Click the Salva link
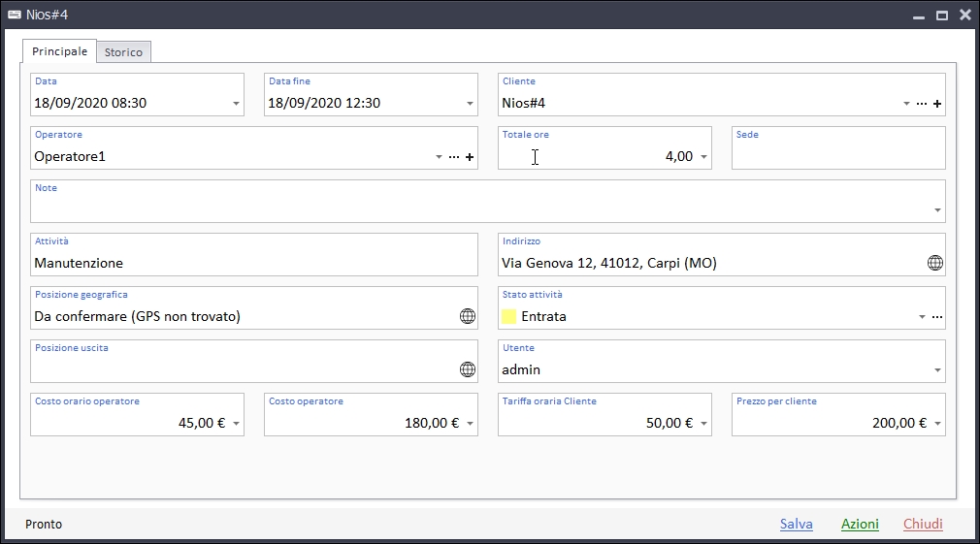This screenshot has width=980, height=544. tap(796, 524)
